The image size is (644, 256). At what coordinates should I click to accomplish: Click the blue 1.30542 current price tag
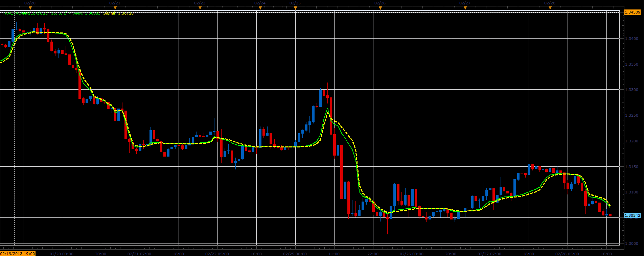pyautogui.click(x=632, y=215)
